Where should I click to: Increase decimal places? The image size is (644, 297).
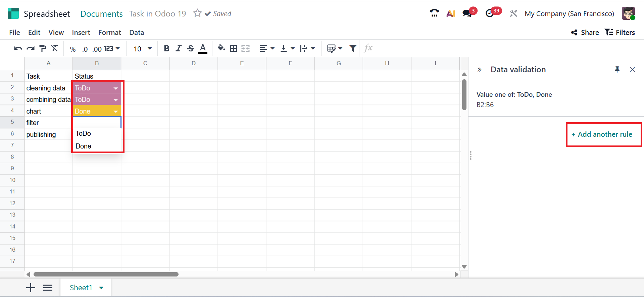pyautogui.click(x=97, y=49)
